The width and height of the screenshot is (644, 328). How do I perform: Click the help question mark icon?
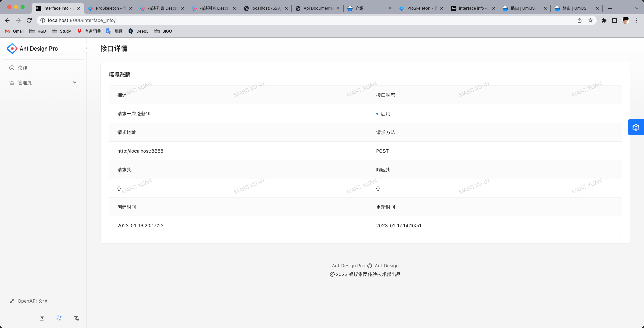tap(42, 319)
